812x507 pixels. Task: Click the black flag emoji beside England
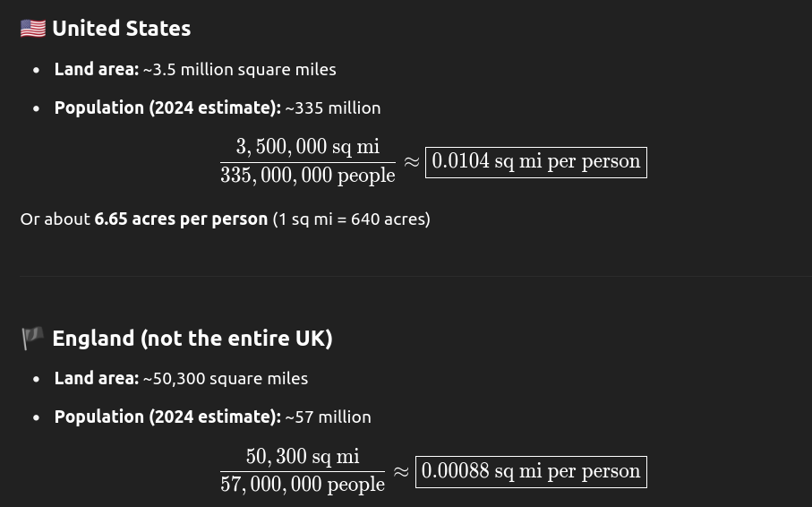tap(32, 339)
